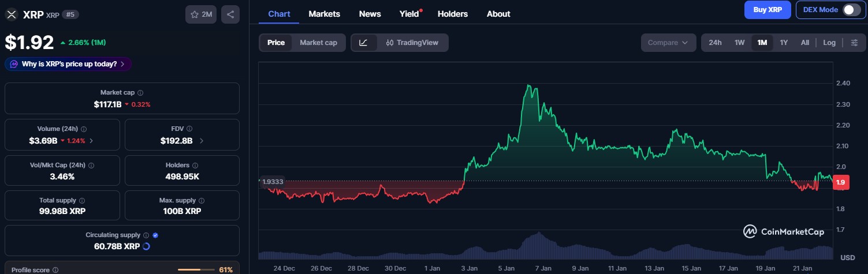Image resolution: width=868 pixels, height=274 pixels.
Task: Click the 99.98B XRP total supply value
Action: [62, 211]
